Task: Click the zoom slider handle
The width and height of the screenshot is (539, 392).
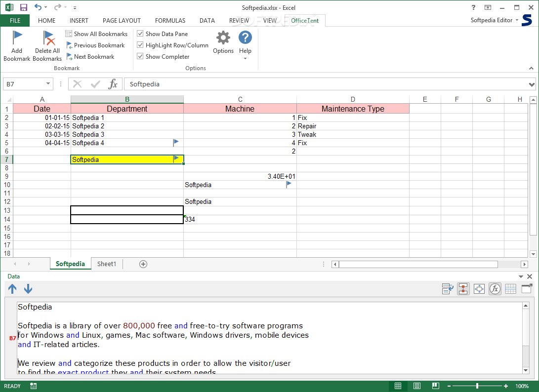Action: click(x=477, y=386)
